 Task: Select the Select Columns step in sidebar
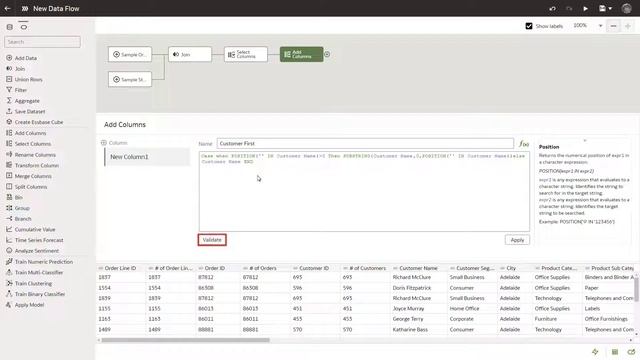[29, 143]
